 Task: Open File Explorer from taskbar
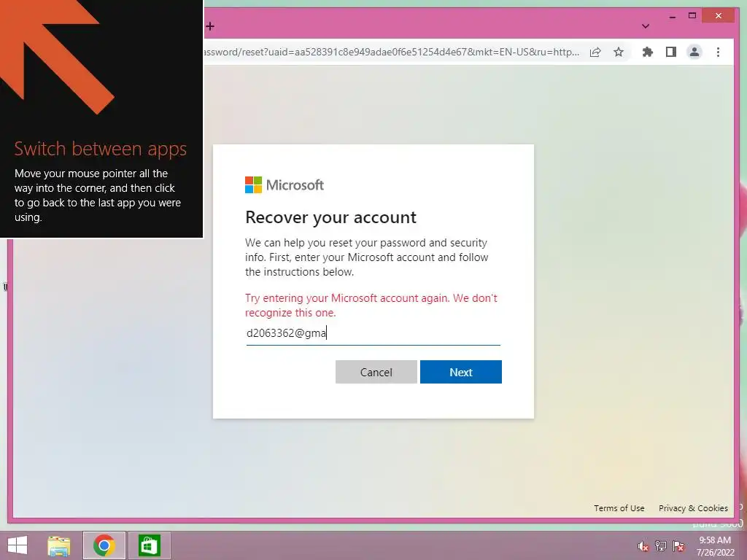coord(58,545)
